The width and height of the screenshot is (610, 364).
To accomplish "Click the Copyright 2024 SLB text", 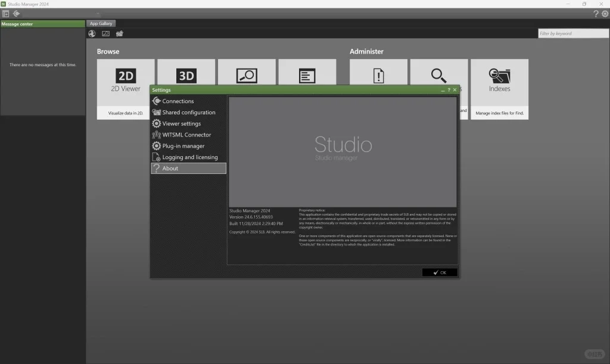I will point(262,232).
